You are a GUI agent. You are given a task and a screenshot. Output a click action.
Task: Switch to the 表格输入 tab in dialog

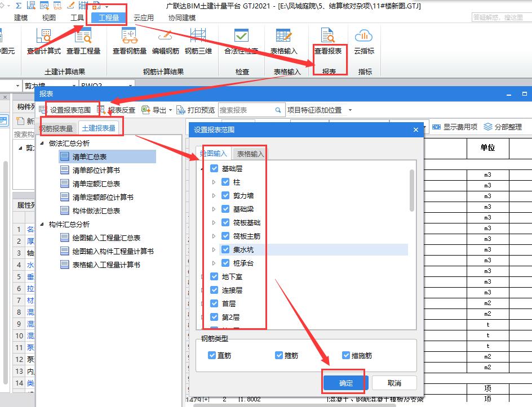[x=250, y=154]
